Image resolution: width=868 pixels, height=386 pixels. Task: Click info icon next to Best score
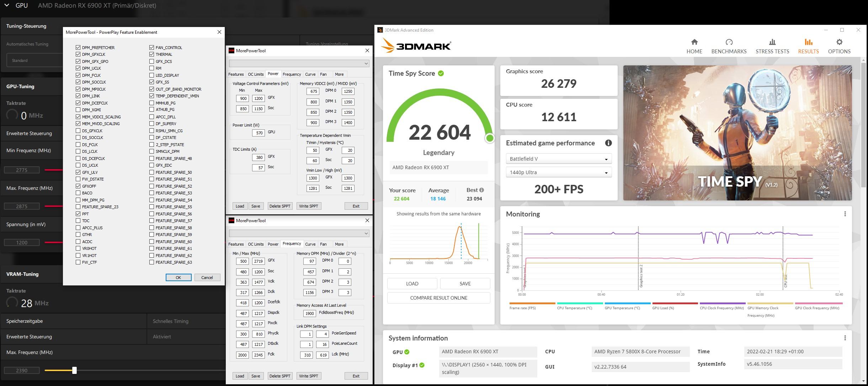point(481,190)
